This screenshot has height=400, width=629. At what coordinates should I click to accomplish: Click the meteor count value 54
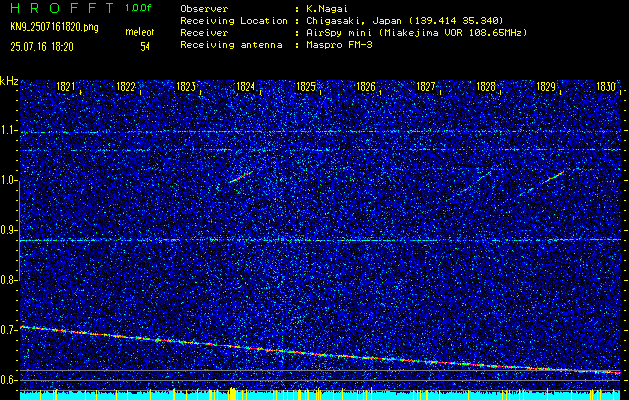(x=145, y=47)
